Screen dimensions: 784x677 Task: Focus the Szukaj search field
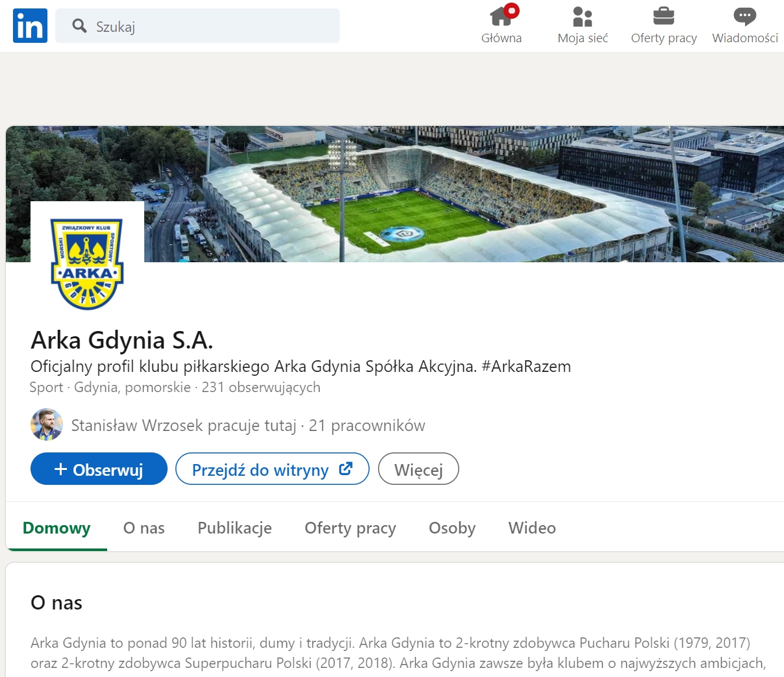click(197, 26)
